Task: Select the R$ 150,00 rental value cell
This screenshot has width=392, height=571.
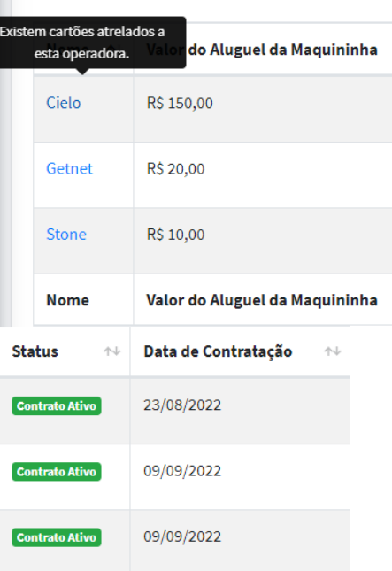Action: click(263, 109)
